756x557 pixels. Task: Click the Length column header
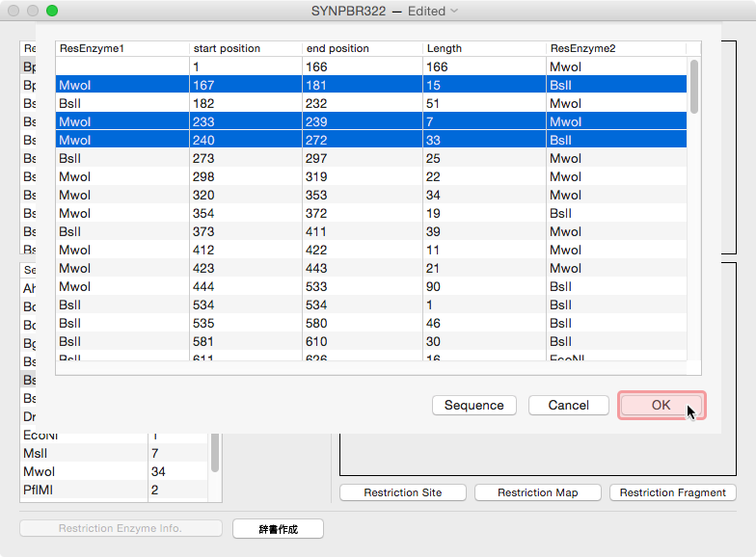[x=482, y=48]
